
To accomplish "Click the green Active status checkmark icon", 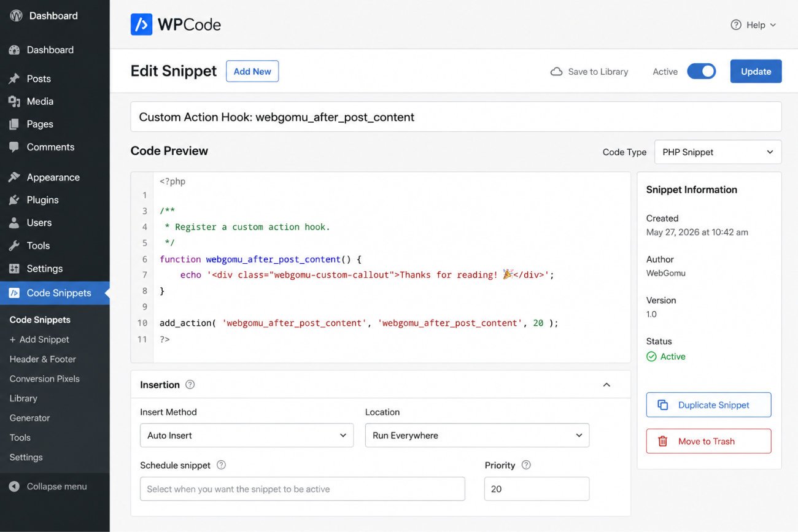I will (x=651, y=357).
